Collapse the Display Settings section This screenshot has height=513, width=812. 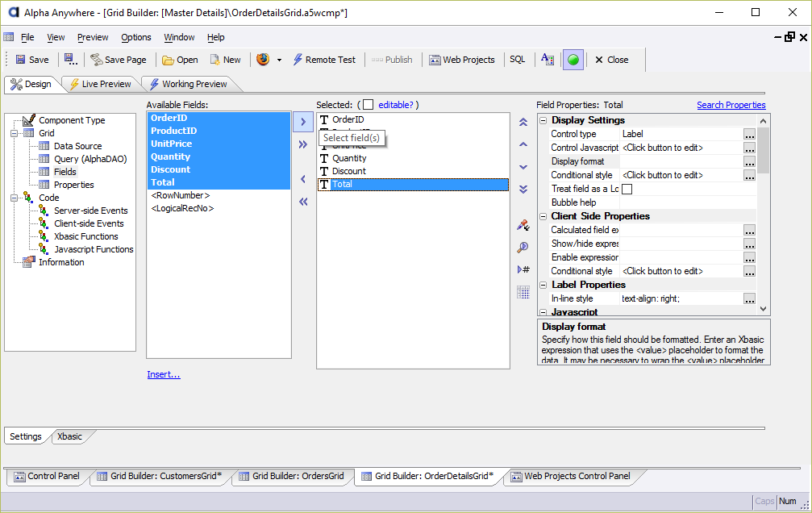click(x=543, y=120)
